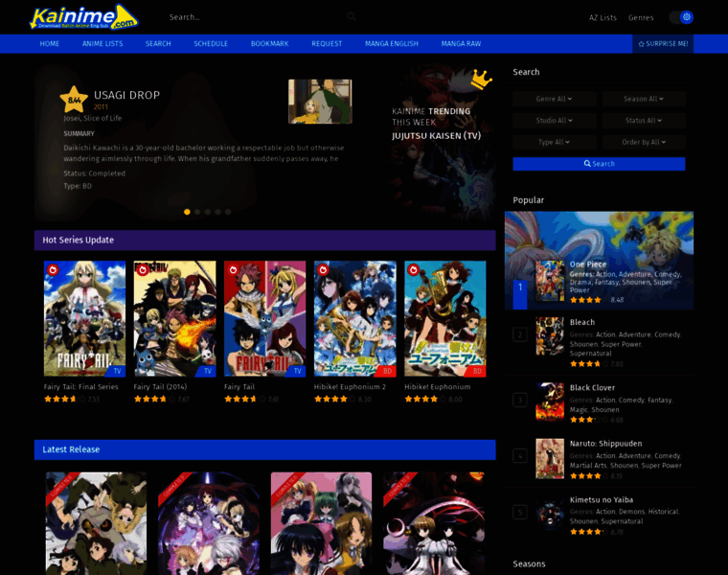Click Bleach star rating
The height and width of the screenshot is (575, 728).
pos(589,363)
